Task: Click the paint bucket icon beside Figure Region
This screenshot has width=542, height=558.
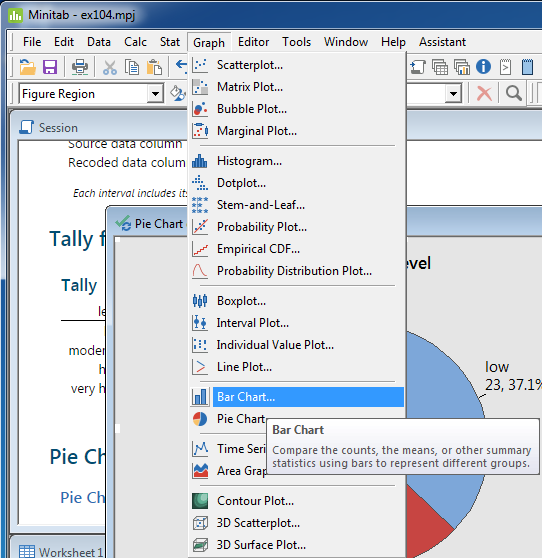Action: coord(178,94)
